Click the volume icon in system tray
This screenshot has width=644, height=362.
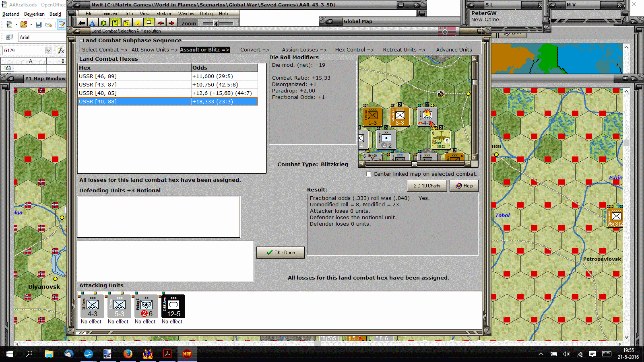click(566, 354)
